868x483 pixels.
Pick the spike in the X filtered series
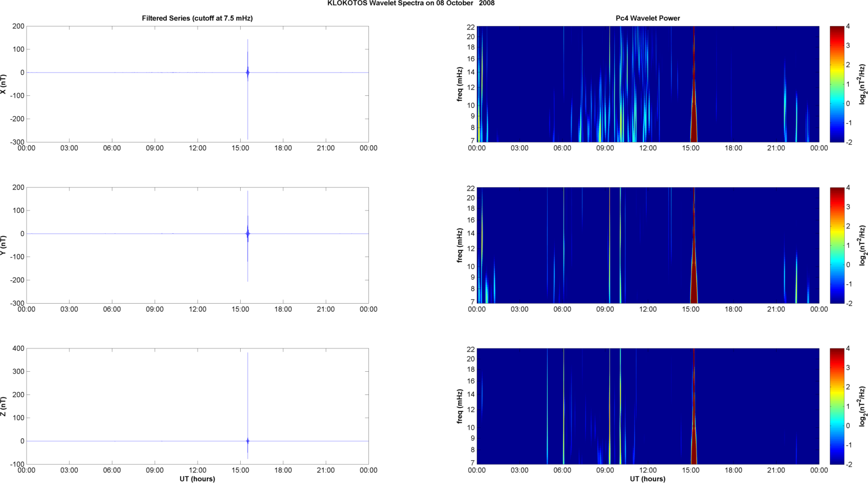pos(248,73)
